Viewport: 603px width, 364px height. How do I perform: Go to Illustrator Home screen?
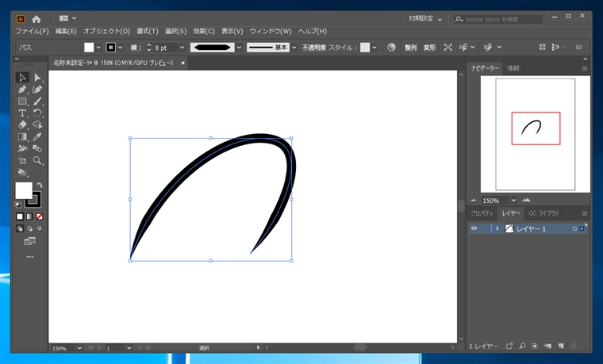click(36, 19)
